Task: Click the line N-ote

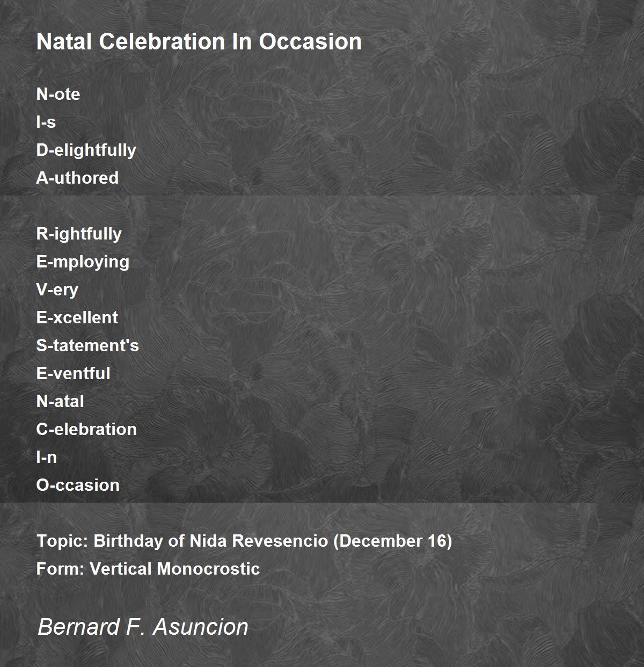Action: (58, 94)
